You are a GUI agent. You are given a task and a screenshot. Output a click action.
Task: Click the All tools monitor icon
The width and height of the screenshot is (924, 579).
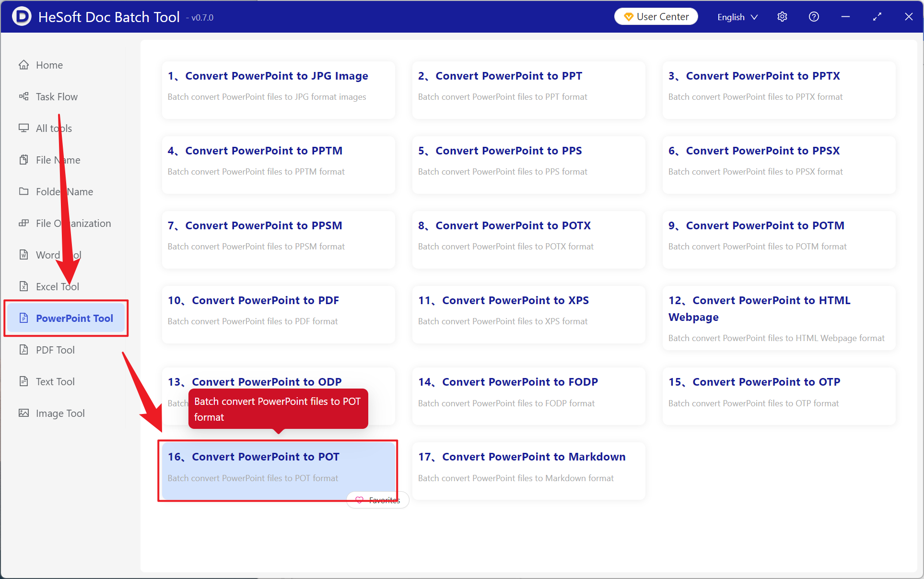click(23, 128)
